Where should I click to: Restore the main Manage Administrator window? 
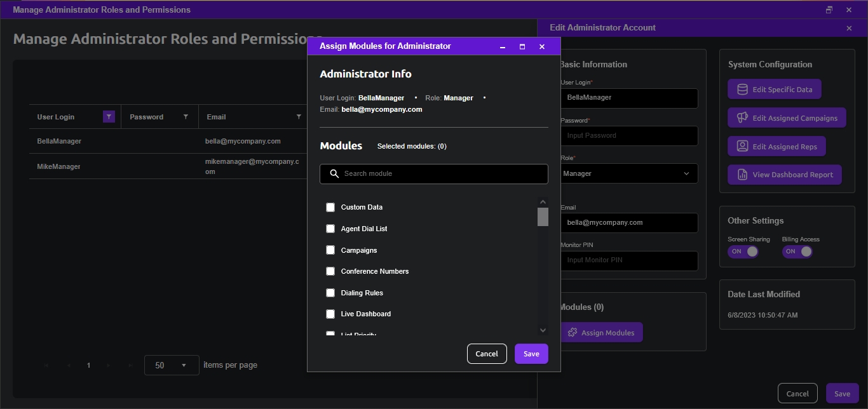click(829, 10)
